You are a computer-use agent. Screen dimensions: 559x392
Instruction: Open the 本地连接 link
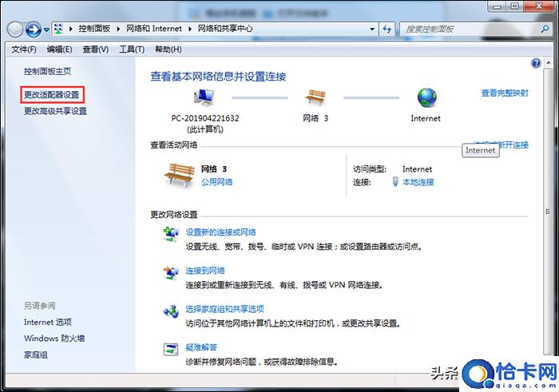(418, 182)
